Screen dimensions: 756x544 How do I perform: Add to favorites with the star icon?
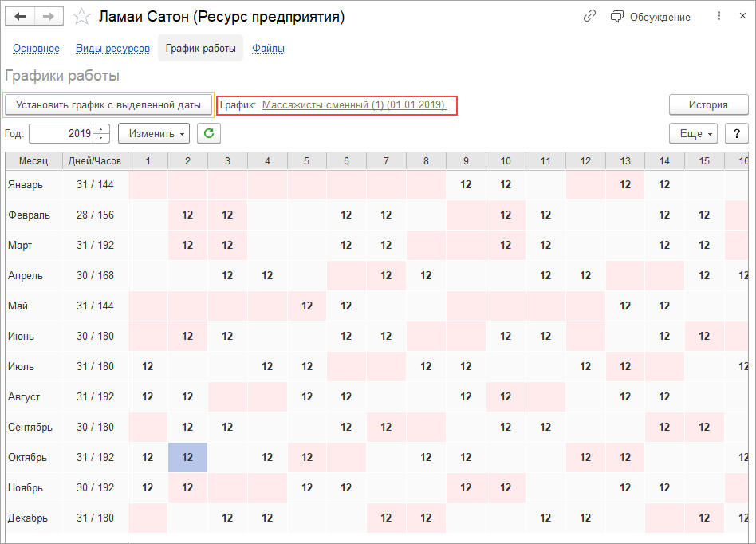(x=81, y=17)
